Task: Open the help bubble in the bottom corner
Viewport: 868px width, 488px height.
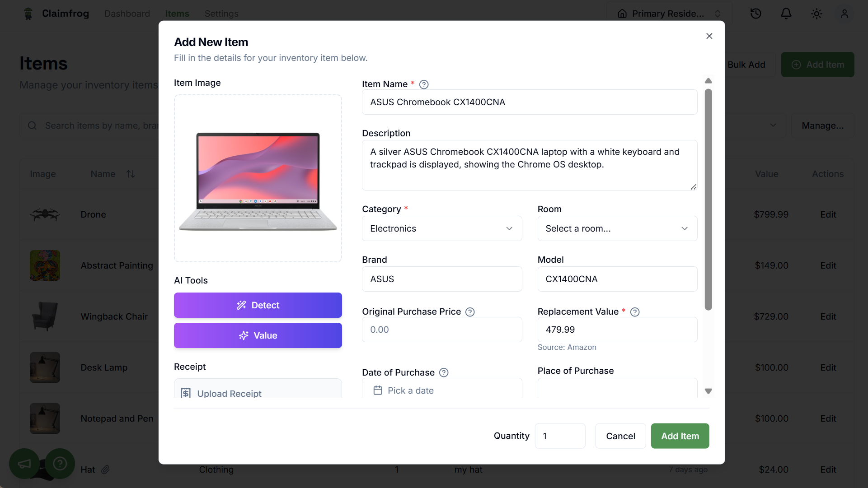Action: (59, 463)
